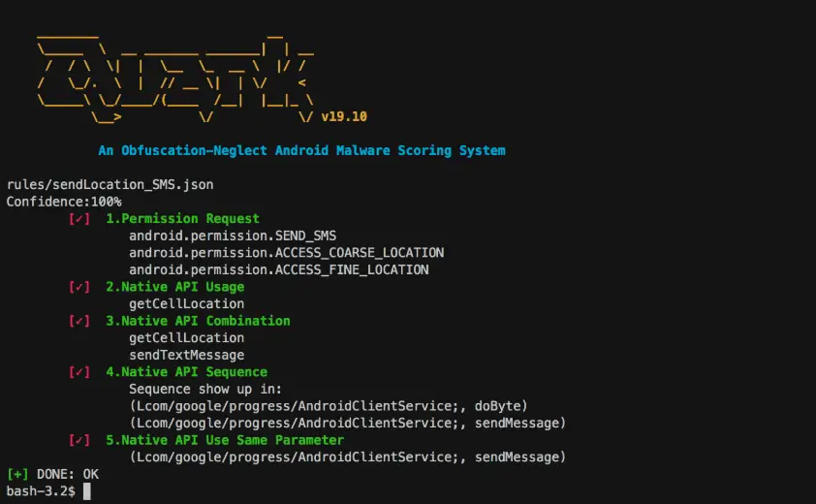Image resolution: width=816 pixels, height=504 pixels.
Task: Click android.permission.SEND_SMS text
Action: [x=233, y=236]
